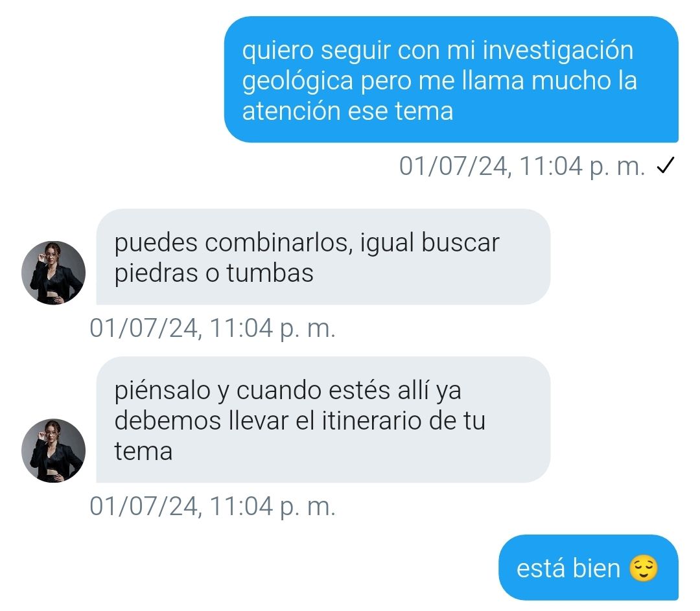Click the relieved face emoji
Image resolution: width=700 pixels, height=611 pixels.
(x=644, y=568)
